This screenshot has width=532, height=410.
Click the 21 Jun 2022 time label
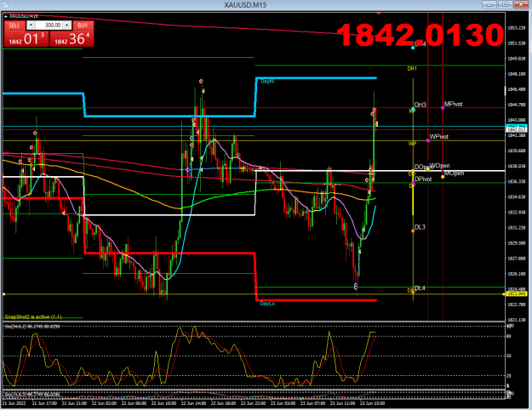14,403
